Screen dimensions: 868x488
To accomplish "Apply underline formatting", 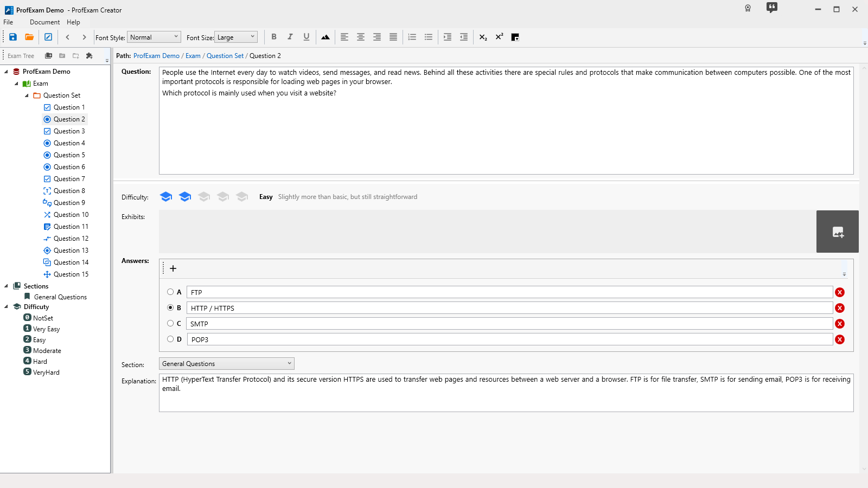I will click(x=307, y=37).
